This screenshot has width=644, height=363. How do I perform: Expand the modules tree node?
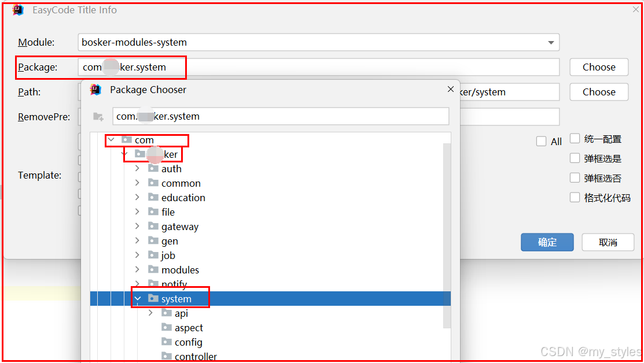point(137,269)
